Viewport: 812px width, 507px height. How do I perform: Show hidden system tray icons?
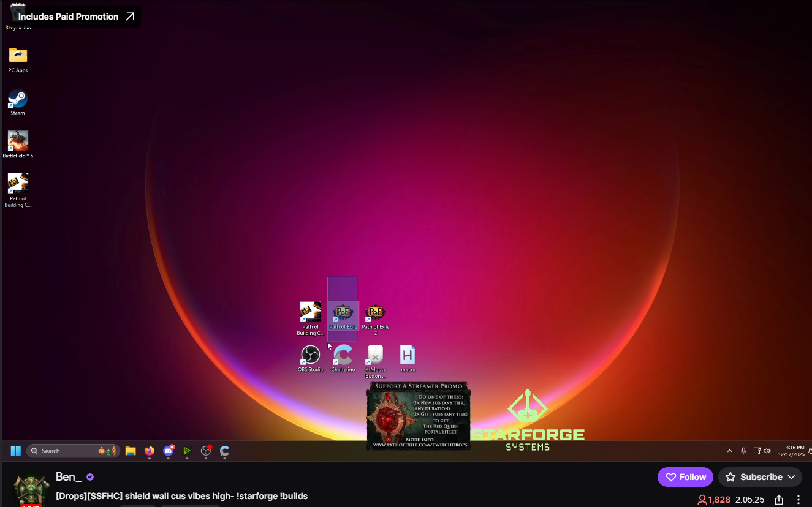730,451
